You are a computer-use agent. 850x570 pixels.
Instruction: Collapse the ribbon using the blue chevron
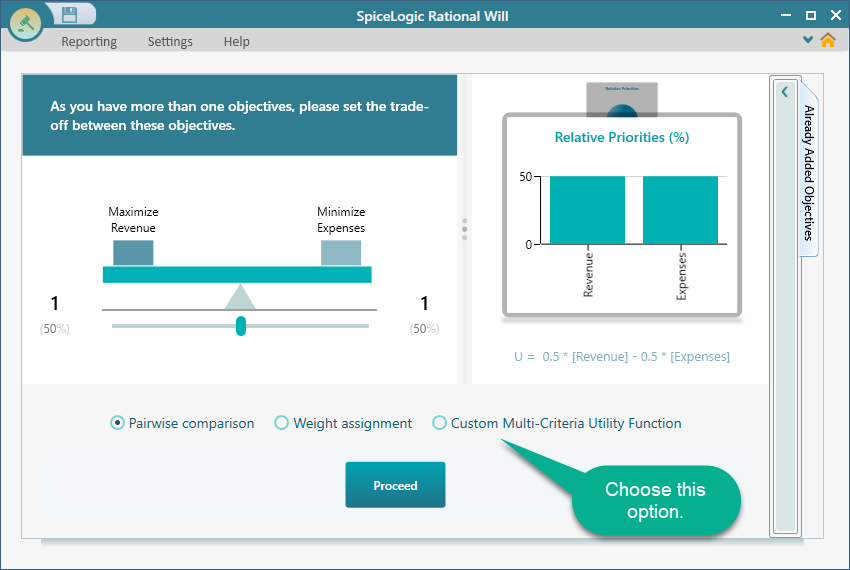pyautogui.click(x=808, y=40)
